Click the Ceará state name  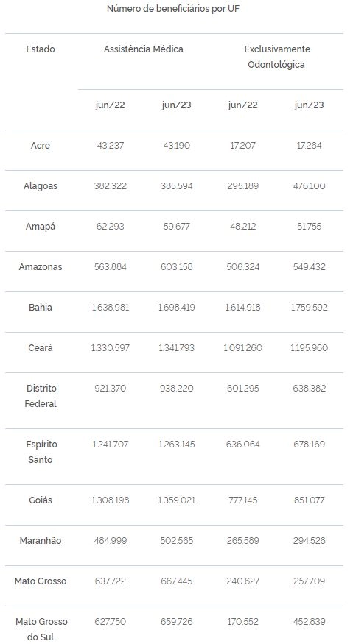tap(41, 347)
